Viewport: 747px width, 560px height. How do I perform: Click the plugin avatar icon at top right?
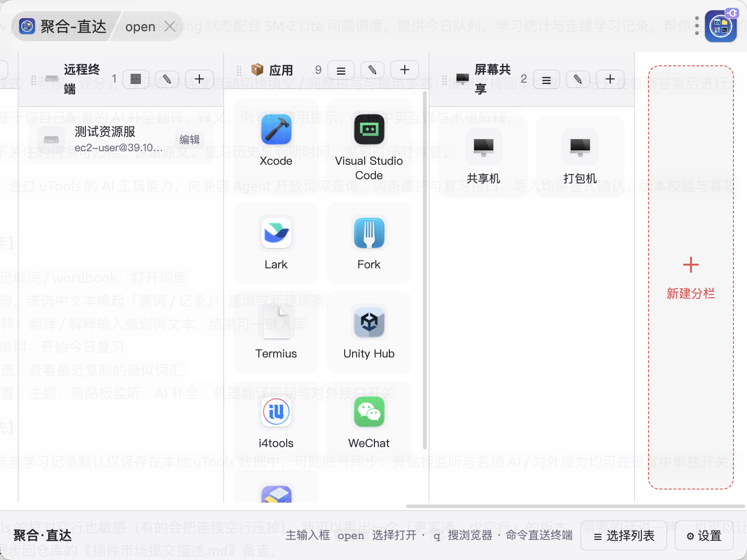point(721,26)
